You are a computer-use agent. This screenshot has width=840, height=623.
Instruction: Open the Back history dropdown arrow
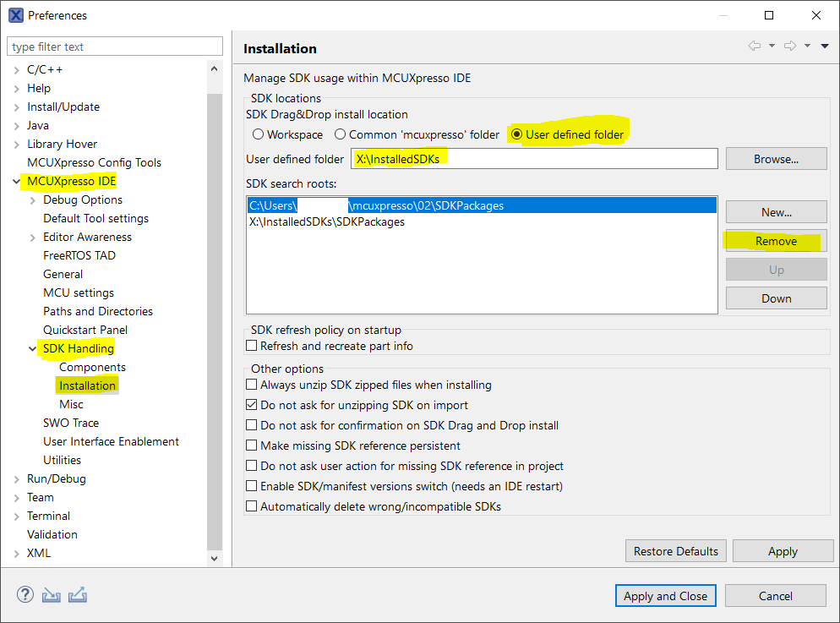(x=772, y=46)
